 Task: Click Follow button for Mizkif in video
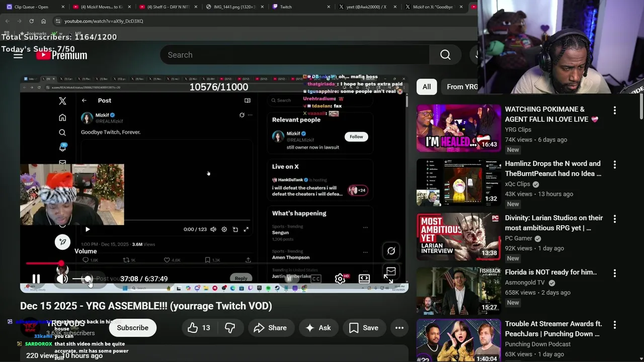pos(356,137)
